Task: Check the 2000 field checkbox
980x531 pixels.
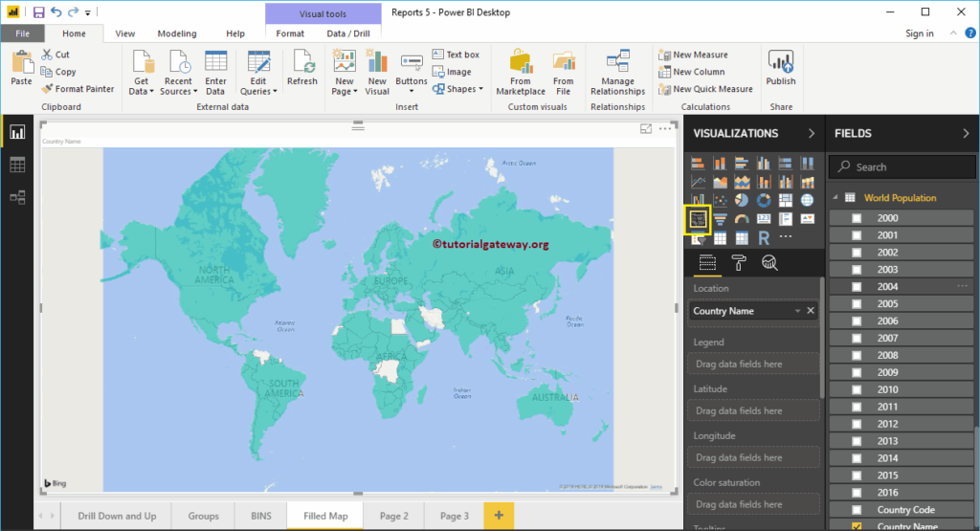Action: [857, 219]
